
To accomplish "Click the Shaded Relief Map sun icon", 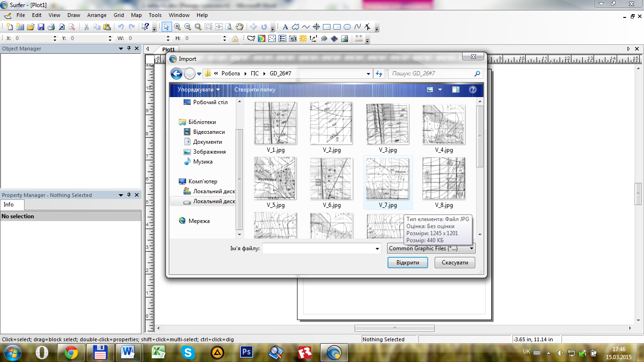I will [303, 39].
